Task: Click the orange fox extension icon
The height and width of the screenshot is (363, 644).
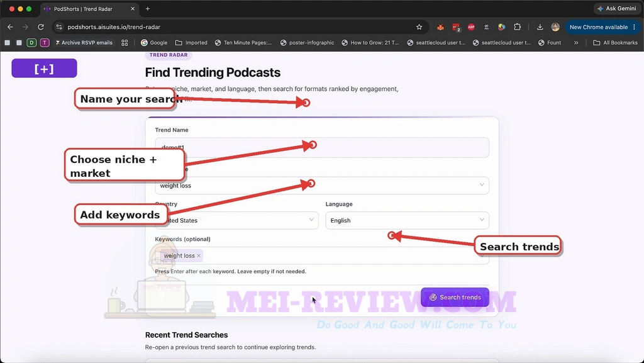Action: tap(440, 27)
